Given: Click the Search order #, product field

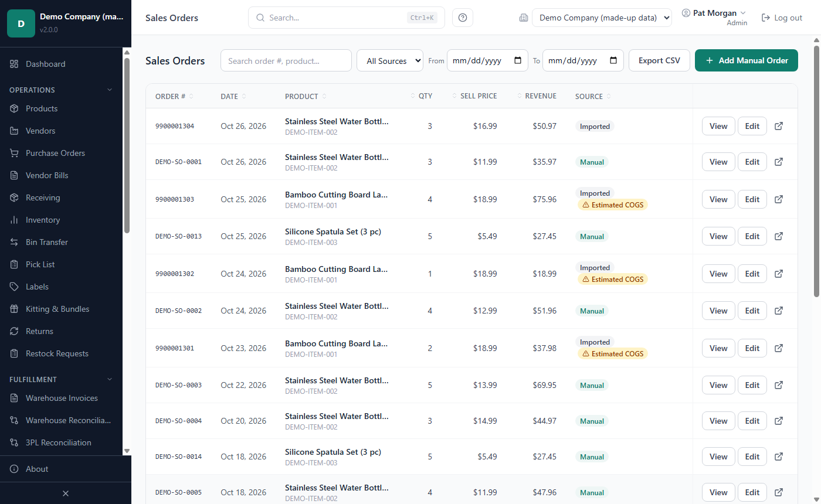Looking at the screenshot, I should click(286, 60).
